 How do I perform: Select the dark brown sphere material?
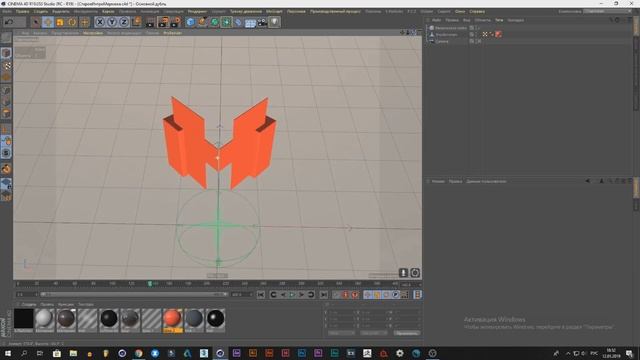tap(66, 320)
